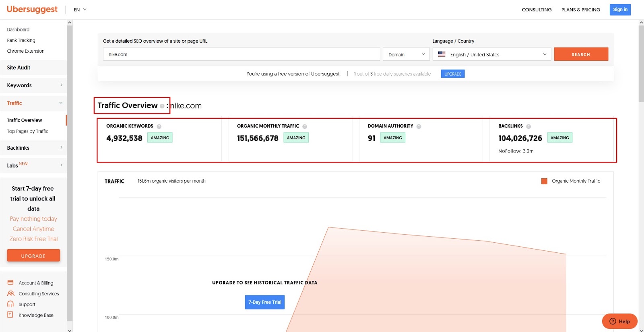Click the 151,566,678 monthly traffic value
644x332 pixels.
pyautogui.click(x=258, y=138)
